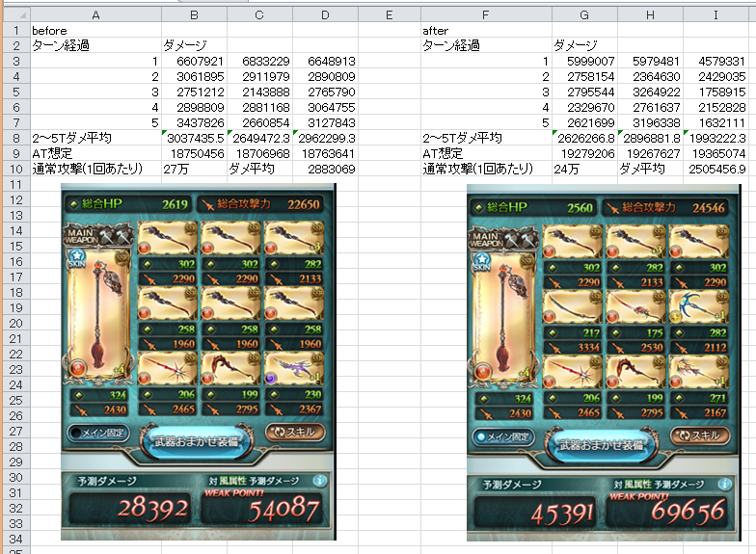Select the scythe weapon with attack 2795 in after image
This screenshot has height=554, width=756.
pos(635,372)
